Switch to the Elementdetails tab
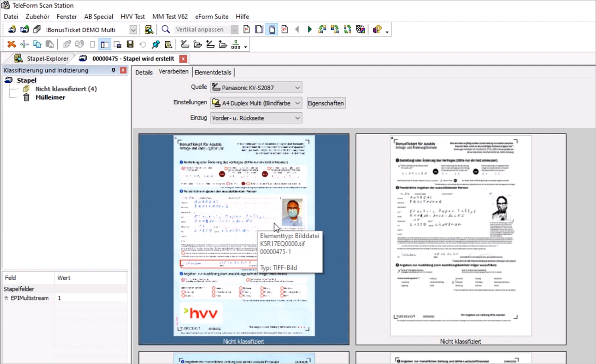 (x=213, y=72)
